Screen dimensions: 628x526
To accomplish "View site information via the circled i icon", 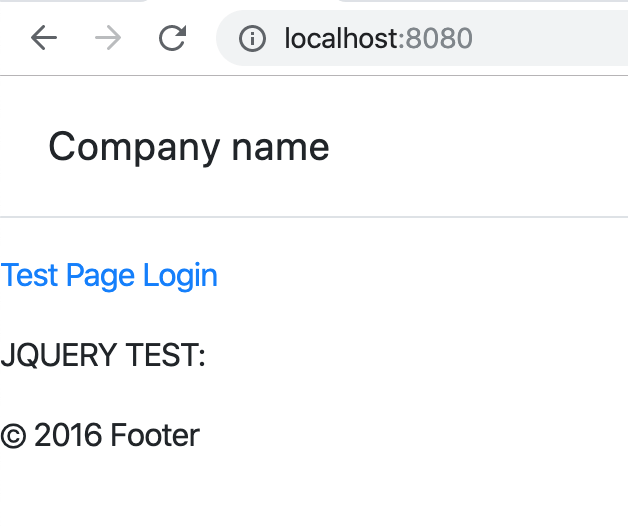I will point(252,39).
